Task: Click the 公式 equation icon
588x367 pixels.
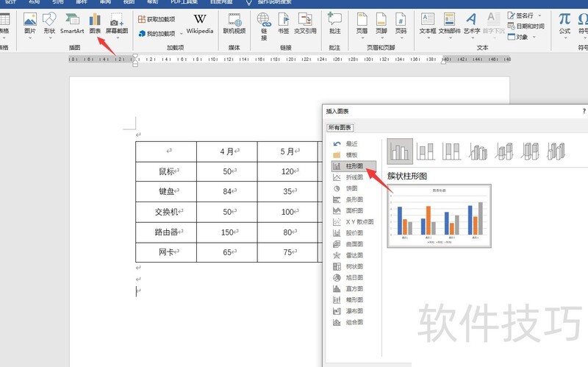Action: [564, 24]
